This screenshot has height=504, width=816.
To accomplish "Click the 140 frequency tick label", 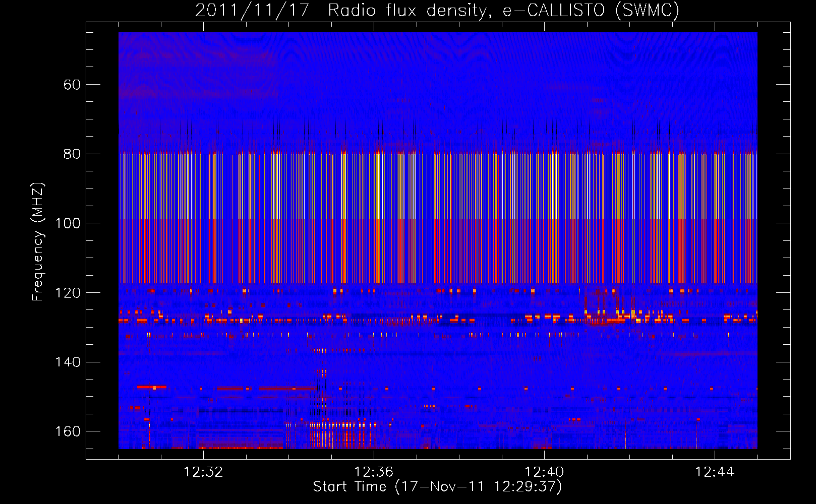I will click(68, 362).
